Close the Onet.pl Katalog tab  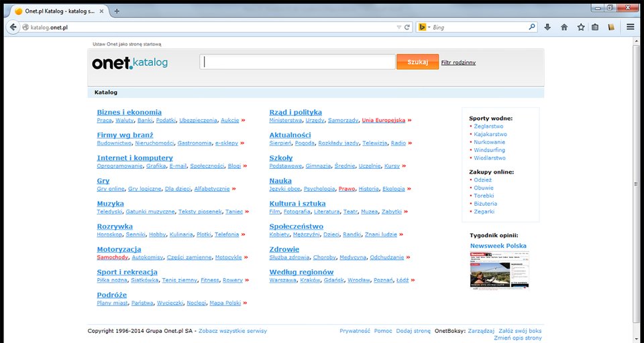[101, 11]
